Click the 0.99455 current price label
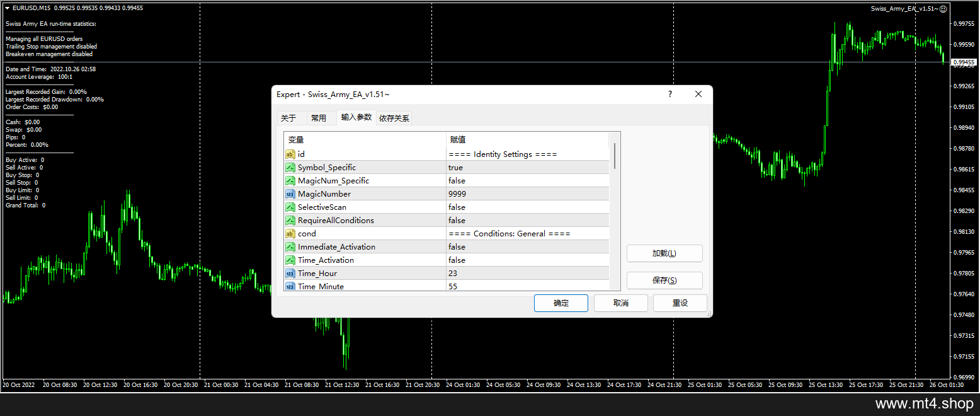 [964, 62]
